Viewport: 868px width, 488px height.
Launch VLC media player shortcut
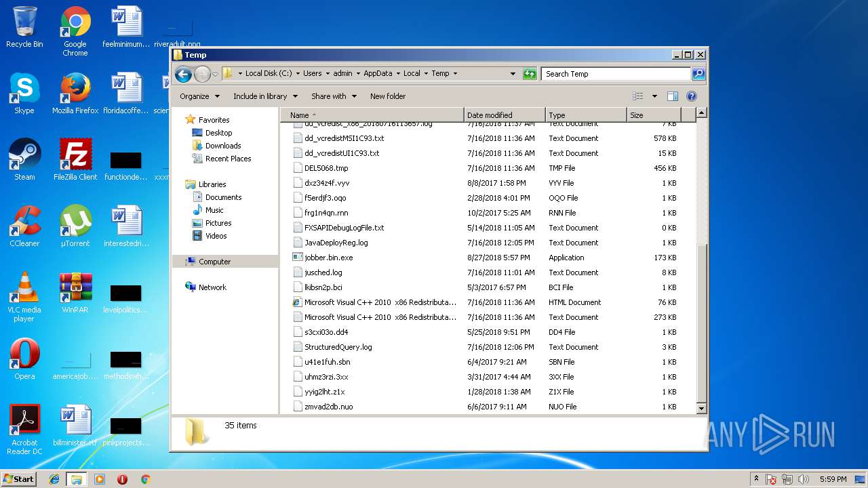click(x=24, y=297)
